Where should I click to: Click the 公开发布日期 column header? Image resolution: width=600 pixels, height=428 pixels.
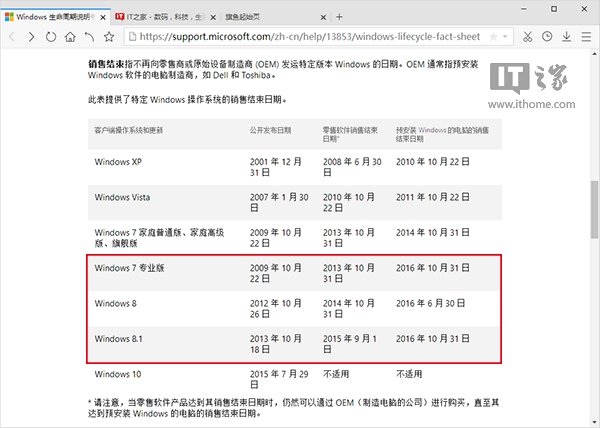click(x=271, y=130)
